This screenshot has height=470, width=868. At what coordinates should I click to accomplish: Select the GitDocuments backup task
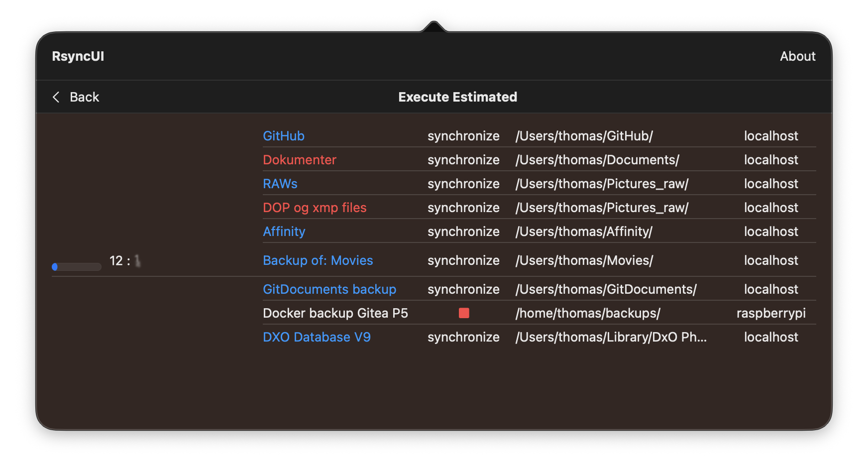329,289
